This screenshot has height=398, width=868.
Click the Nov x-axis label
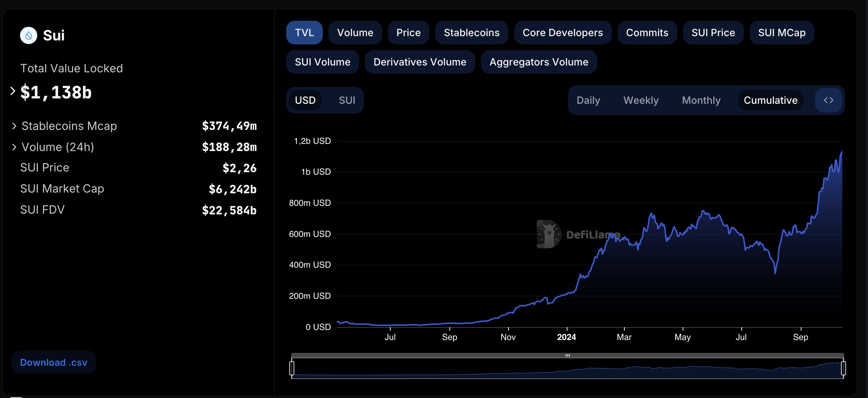[508, 337]
